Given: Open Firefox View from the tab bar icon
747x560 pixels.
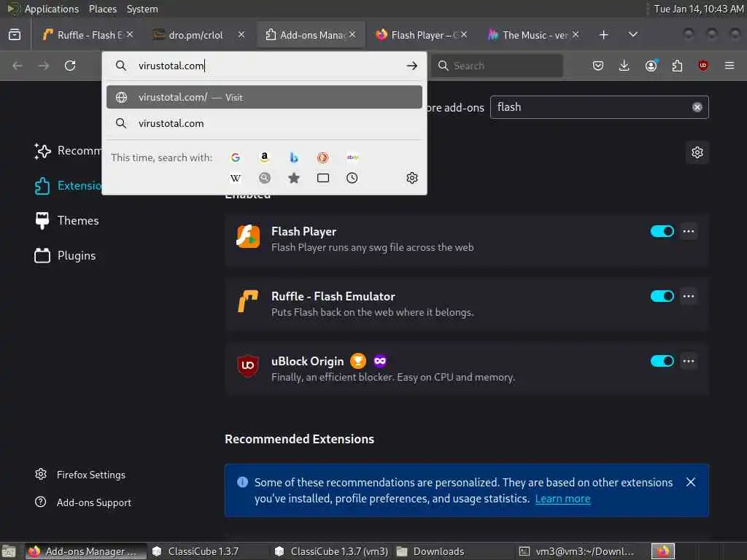Looking at the screenshot, I should (x=15, y=35).
